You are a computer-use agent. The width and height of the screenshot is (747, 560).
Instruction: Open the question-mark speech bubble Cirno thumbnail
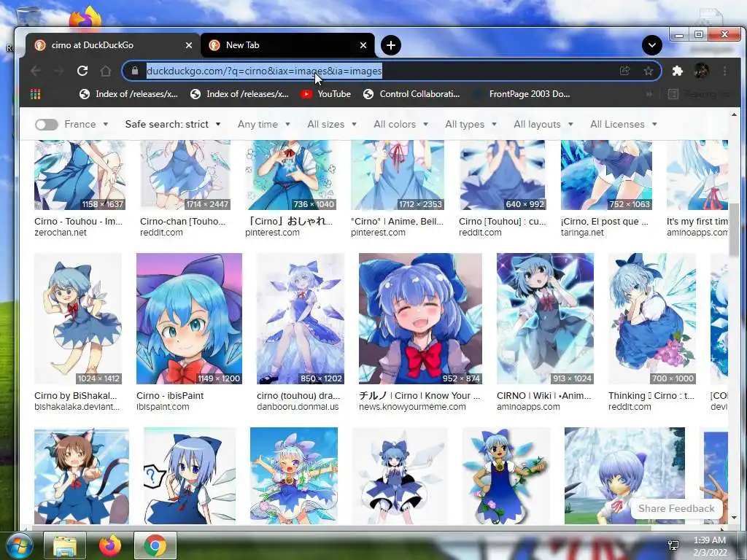tap(189, 475)
